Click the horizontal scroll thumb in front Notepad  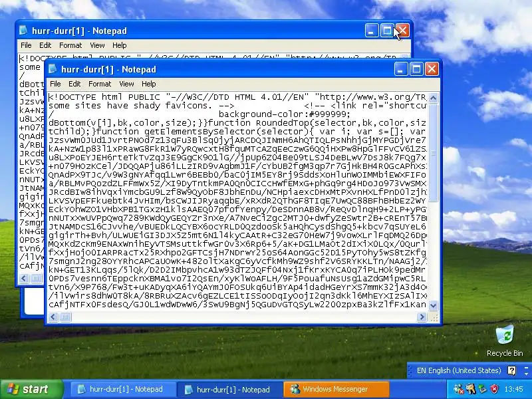pyautogui.click(x=65, y=317)
